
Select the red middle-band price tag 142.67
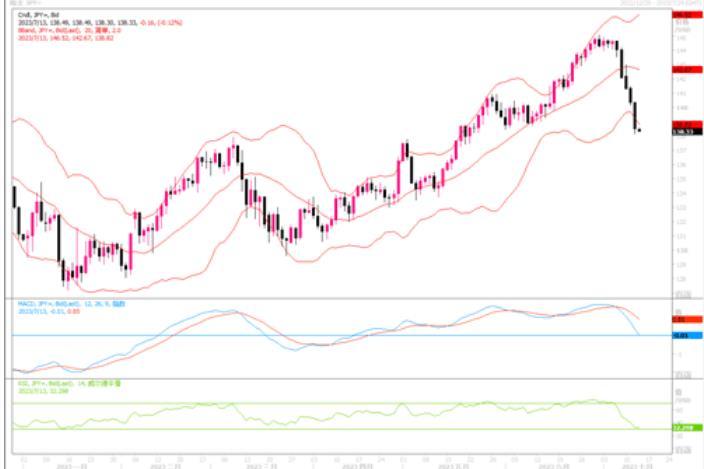pyautogui.click(x=683, y=69)
